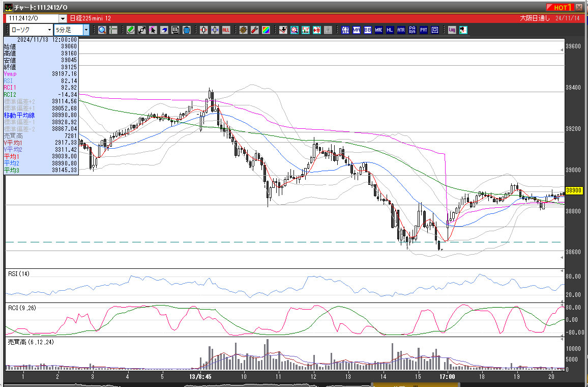The height and width of the screenshot is (387, 588).
Task: Click the 2024/11/13 12:00:00 timestamp
Action: click(x=47, y=40)
